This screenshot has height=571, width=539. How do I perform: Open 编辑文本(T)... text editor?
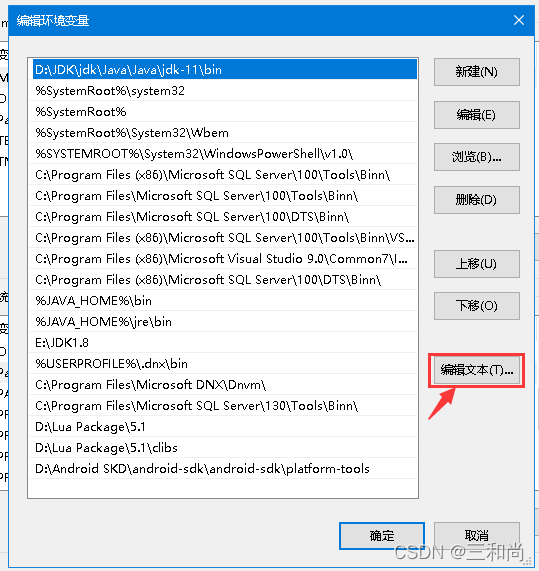click(476, 370)
